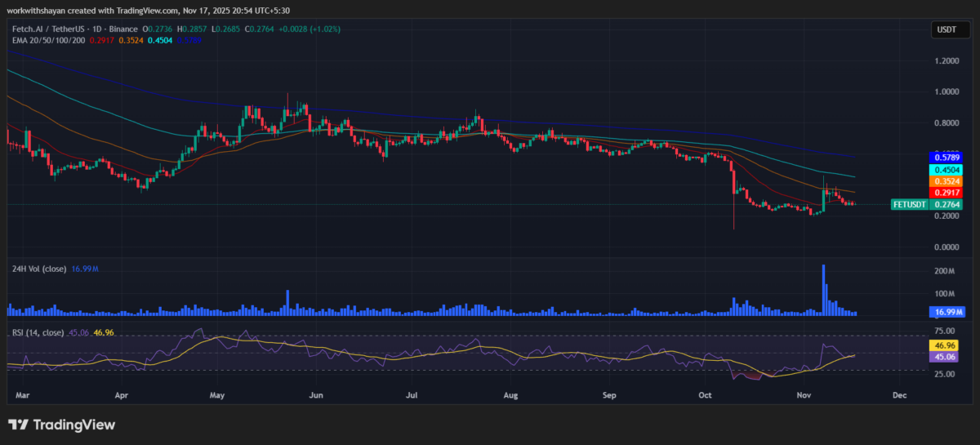Click the purple 45.06 RSI axis tag
980x445 pixels.
tap(947, 357)
